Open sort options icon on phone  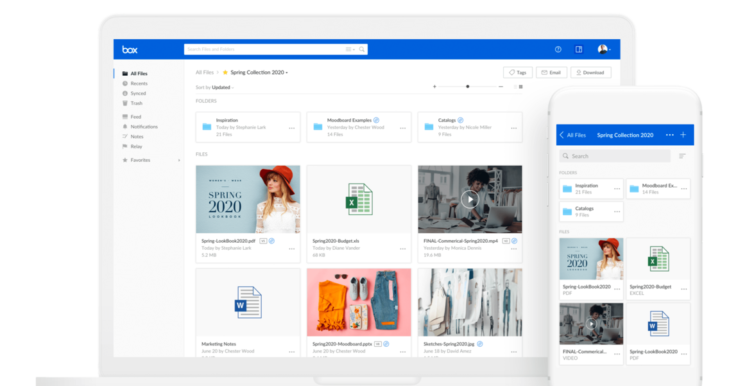[682, 156]
